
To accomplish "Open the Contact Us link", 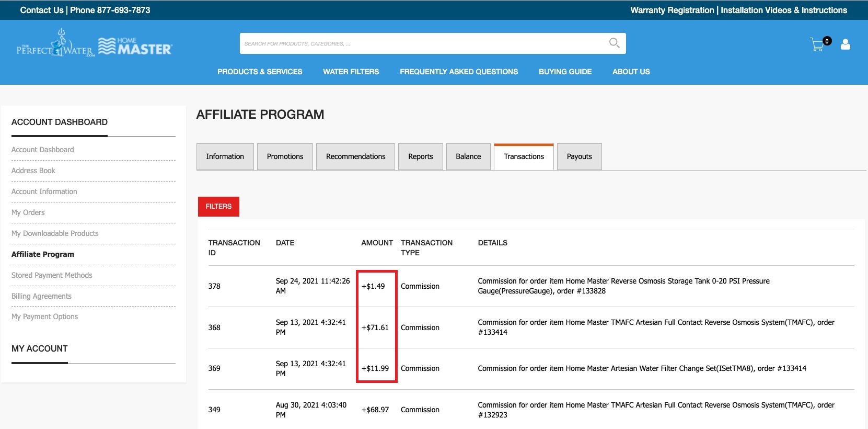I will (x=42, y=10).
